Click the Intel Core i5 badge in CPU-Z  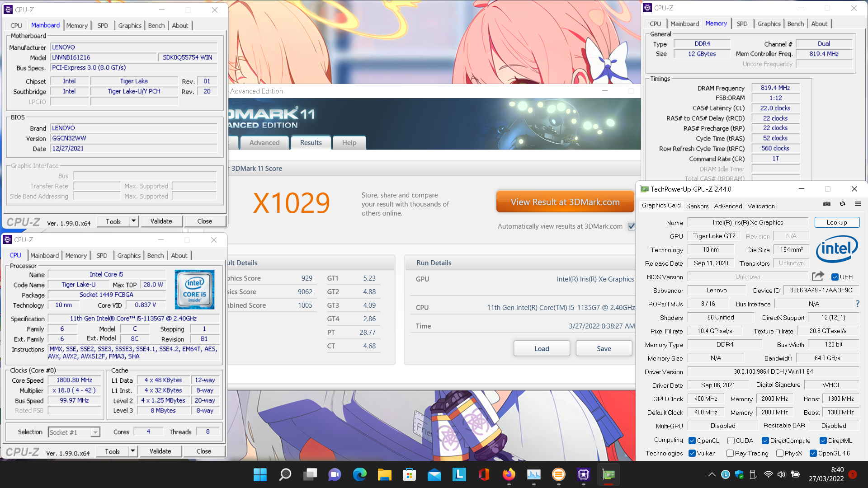point(194,290)
